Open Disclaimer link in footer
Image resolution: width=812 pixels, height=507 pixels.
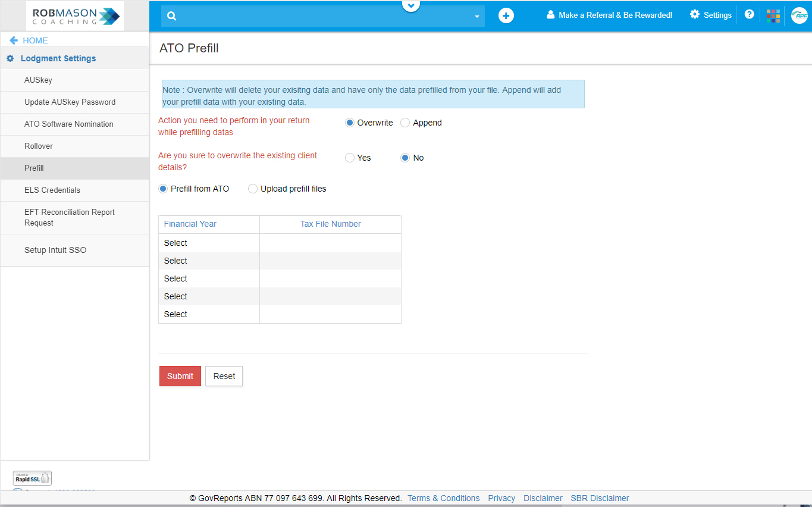pyautogui.click(x=543, y=498)
